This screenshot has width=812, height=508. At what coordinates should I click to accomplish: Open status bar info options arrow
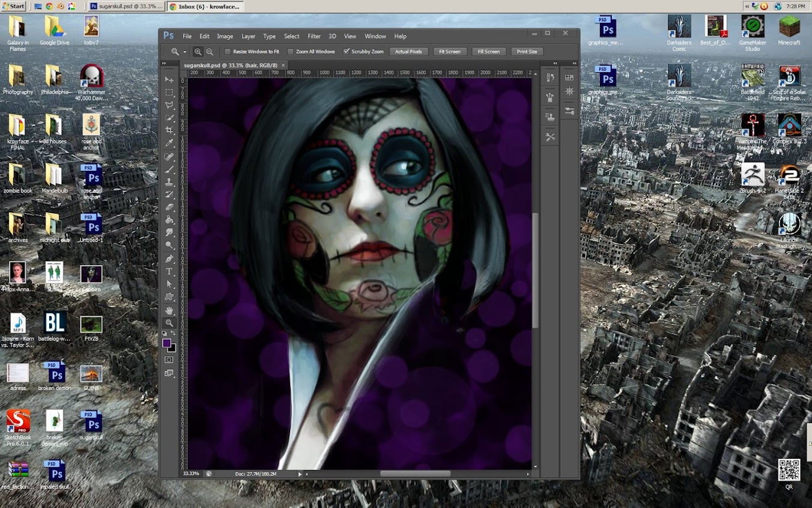tap(300, 474)
